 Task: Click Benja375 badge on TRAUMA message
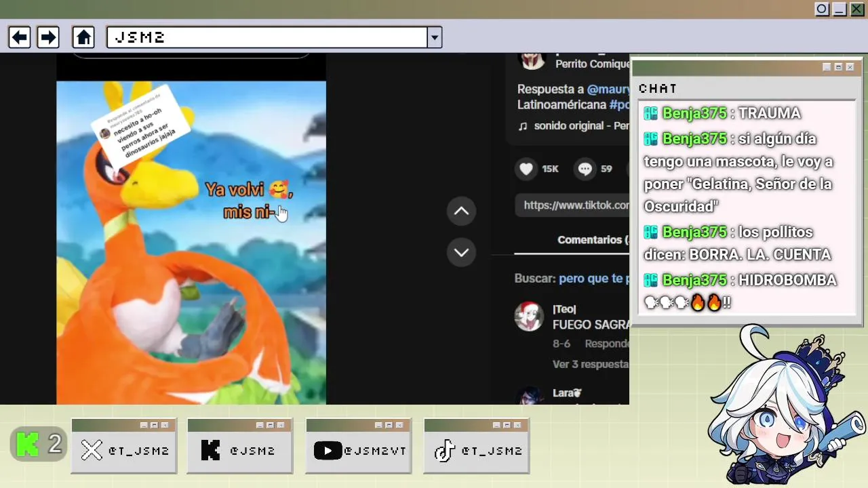click(x=651, y=113)
